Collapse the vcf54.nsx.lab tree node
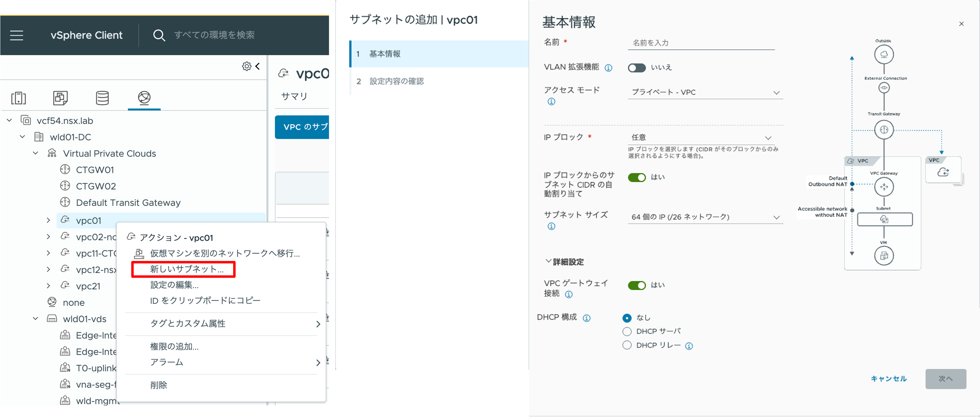The height and width of the screenshot is (417, 980). [x=10, y=120]
